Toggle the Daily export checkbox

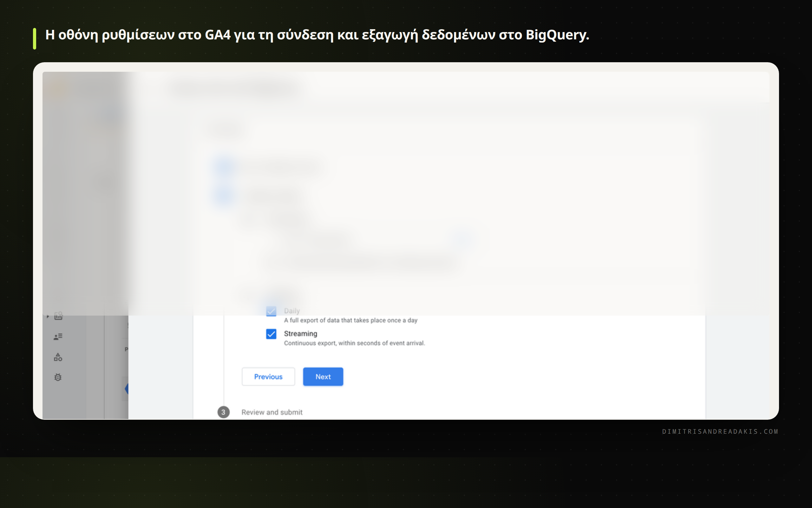[271, 311]
